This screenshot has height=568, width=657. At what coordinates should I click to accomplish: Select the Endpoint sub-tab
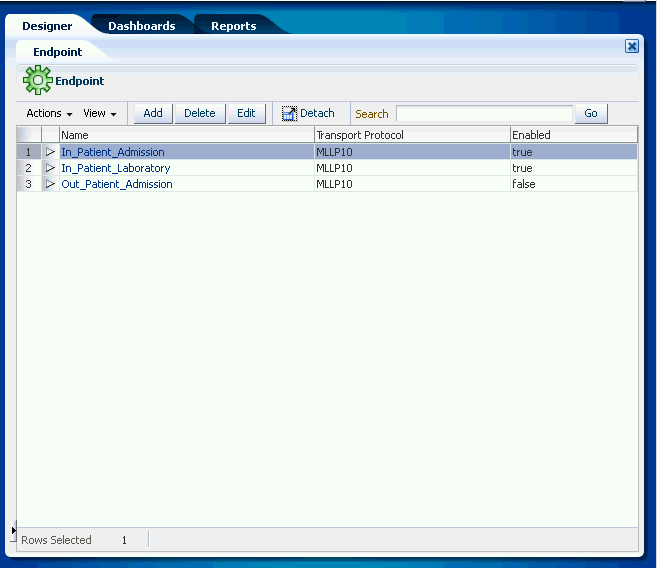pyautogui.click(x=57, y=52)
